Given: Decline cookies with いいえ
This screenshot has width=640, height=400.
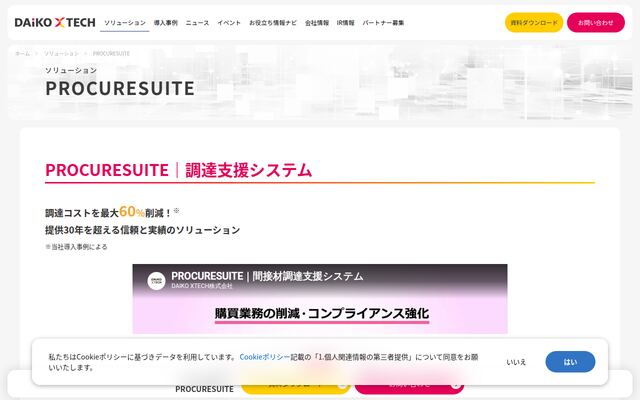Looking at the screenshot, I should (516, 362).
